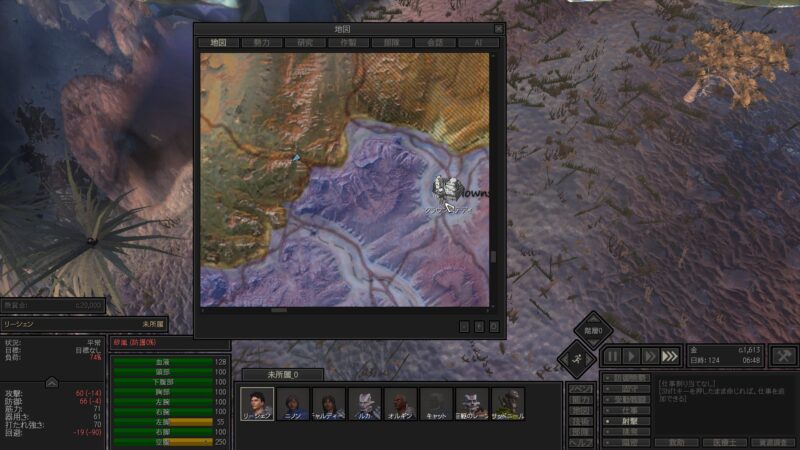Click the bounty field showing c.23,000
Viewport: 800px width, 450px height.
(x=53, y=305)
